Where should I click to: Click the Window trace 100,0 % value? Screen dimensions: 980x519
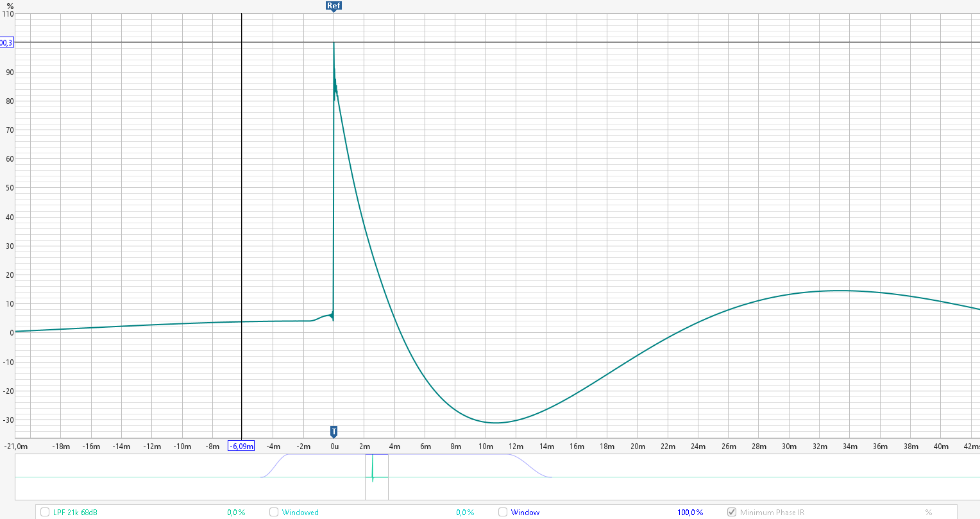coord(690,513)
